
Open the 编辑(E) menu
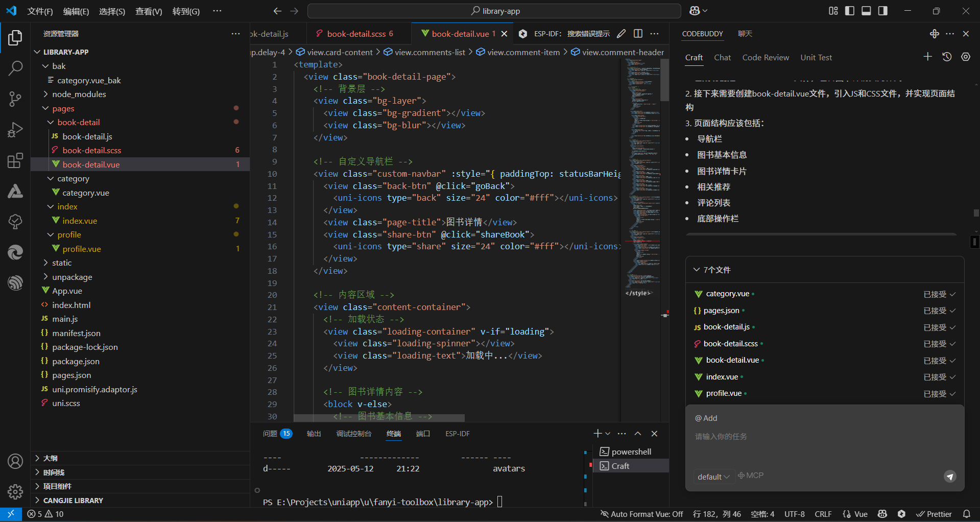point(76,11)
